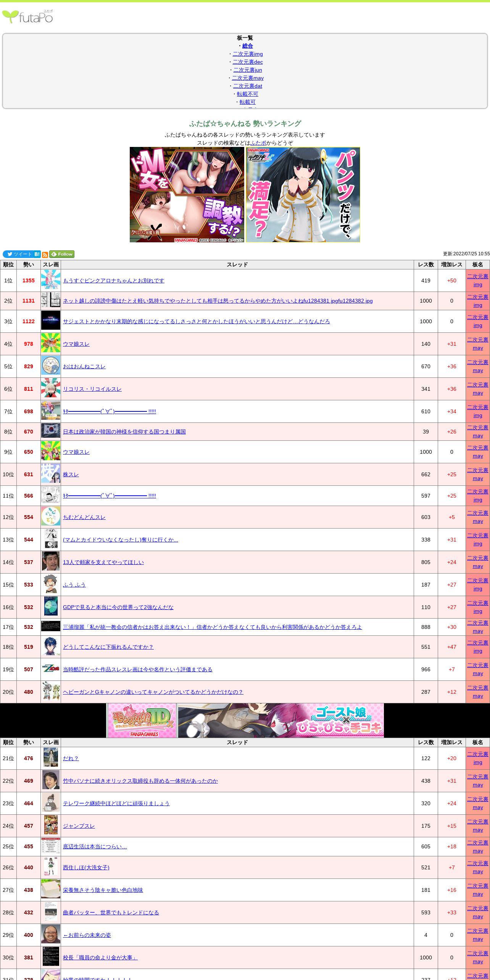The height and width of the screenshot is (980, 490).
Task: Open the ジャンプスレ thread
Action: (79, 826)
